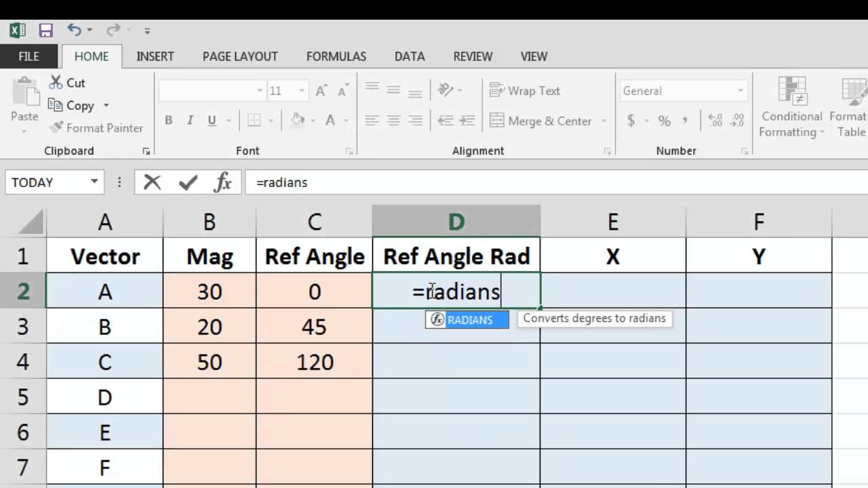Select cell B3 containing 20

point(209,327)
